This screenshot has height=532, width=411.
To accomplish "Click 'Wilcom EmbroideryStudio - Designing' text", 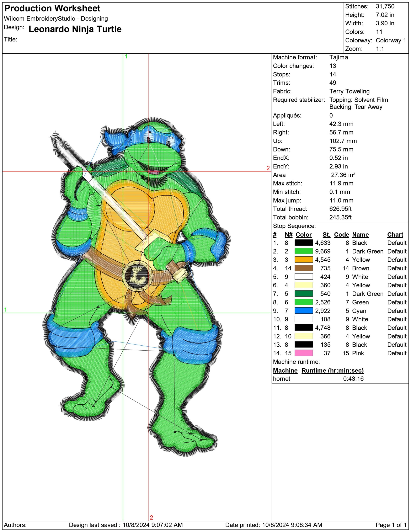I will (56, 19).
